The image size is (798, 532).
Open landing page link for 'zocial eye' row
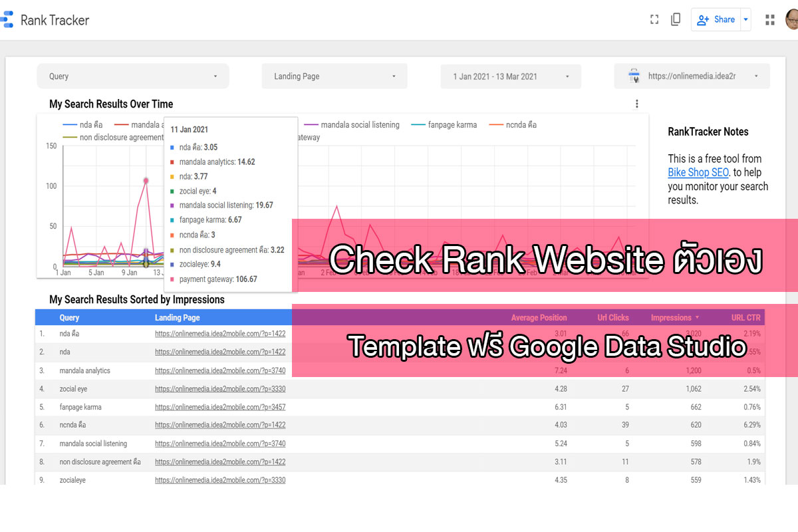coord(220,388)
